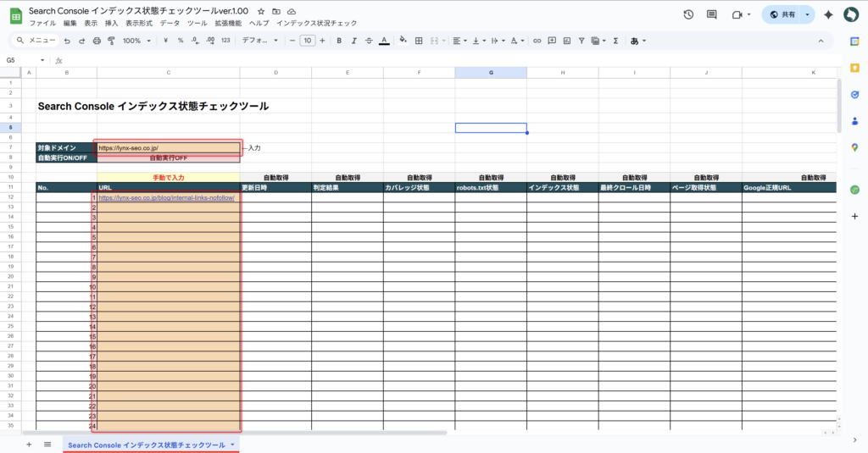This screenshot has width=868, height=453.
Task: Open the データ menu
Action: point(170,23)
